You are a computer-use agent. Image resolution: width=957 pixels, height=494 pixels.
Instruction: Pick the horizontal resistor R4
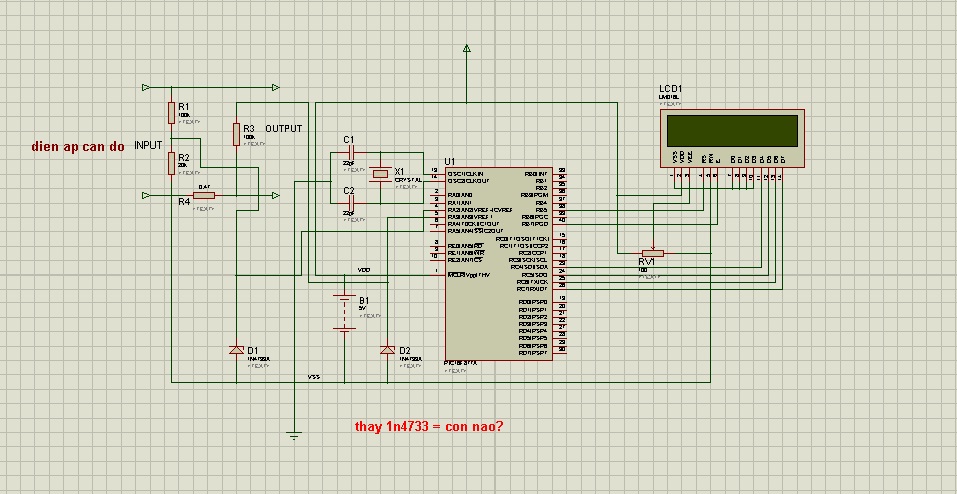(203, 196)
